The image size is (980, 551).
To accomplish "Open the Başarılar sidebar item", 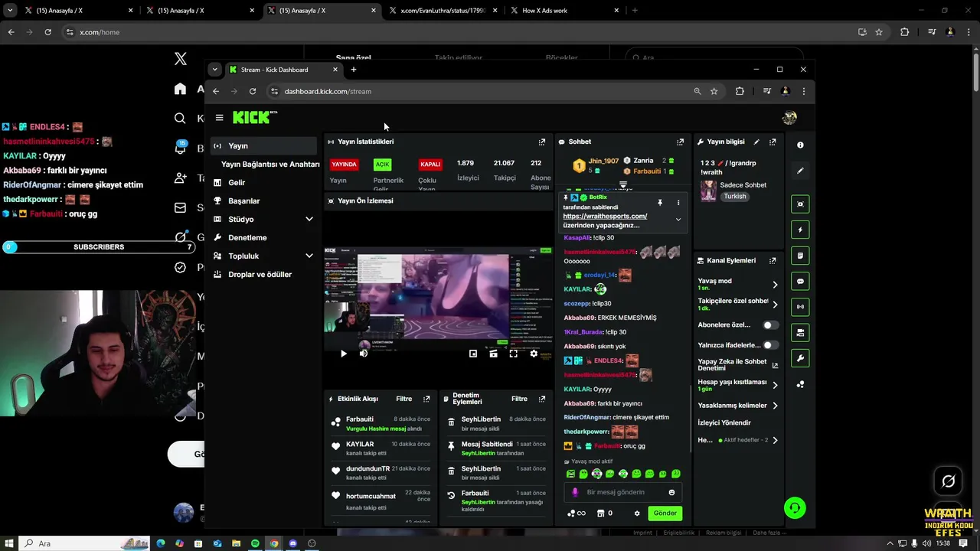I will coord(244,201).
